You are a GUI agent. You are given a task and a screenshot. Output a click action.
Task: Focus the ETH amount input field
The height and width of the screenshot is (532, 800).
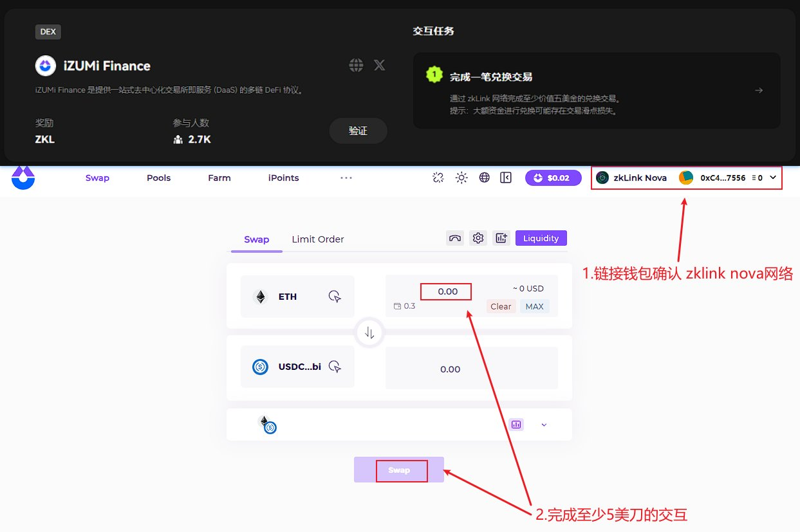coord(447,291)
